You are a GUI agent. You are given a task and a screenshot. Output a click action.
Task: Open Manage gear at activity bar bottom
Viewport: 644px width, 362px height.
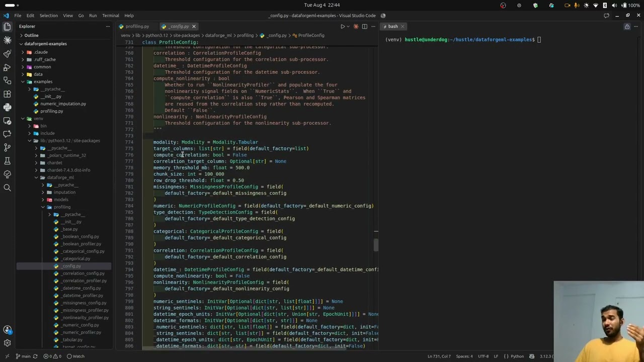coord(7,343)
